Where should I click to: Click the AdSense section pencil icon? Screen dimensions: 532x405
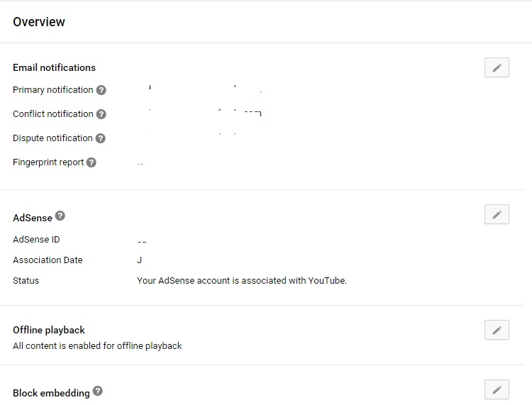(x=497, y=214)
